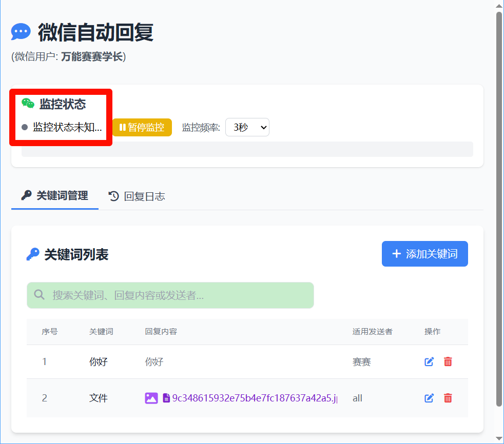This screenshot has width=504, height=444.
Task: Click the 操作 column header
Action: (432, 332)
